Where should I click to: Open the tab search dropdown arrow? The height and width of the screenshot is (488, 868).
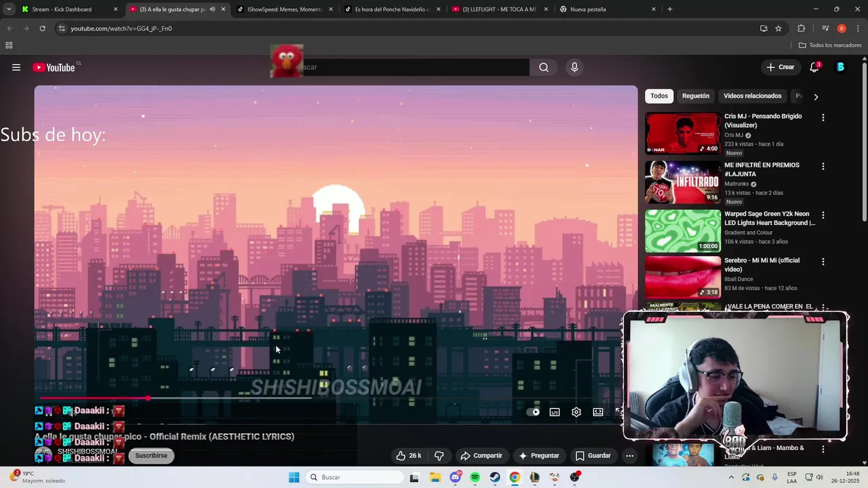(x=9, y=9)
